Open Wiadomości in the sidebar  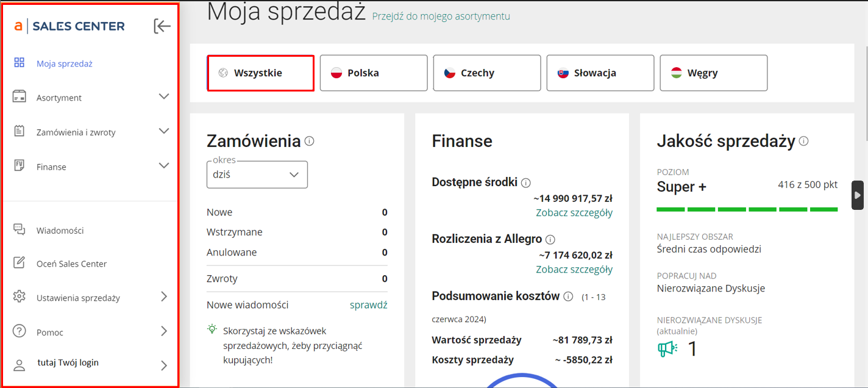(60, 231)
